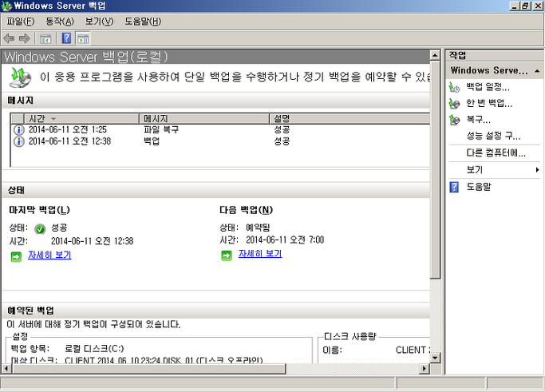Open 성능 설정 구... action
Image resolution: width=545 pixels, height=392 pixels.
coord(494,136)
